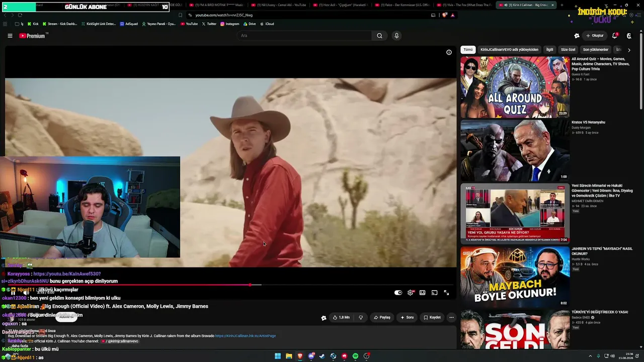
Task: Open the YouTube guide hamburger menu
Action: point(10,36)
